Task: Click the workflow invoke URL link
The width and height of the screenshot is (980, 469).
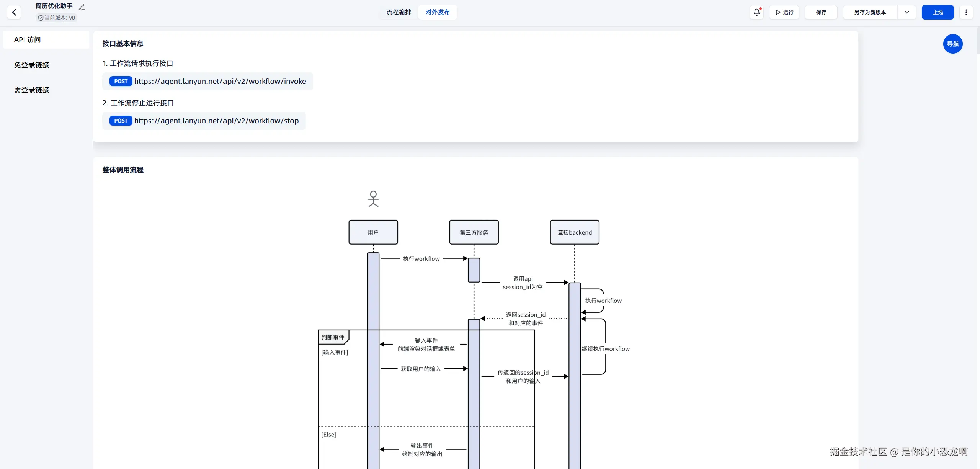Action: (x=220, y=81)
